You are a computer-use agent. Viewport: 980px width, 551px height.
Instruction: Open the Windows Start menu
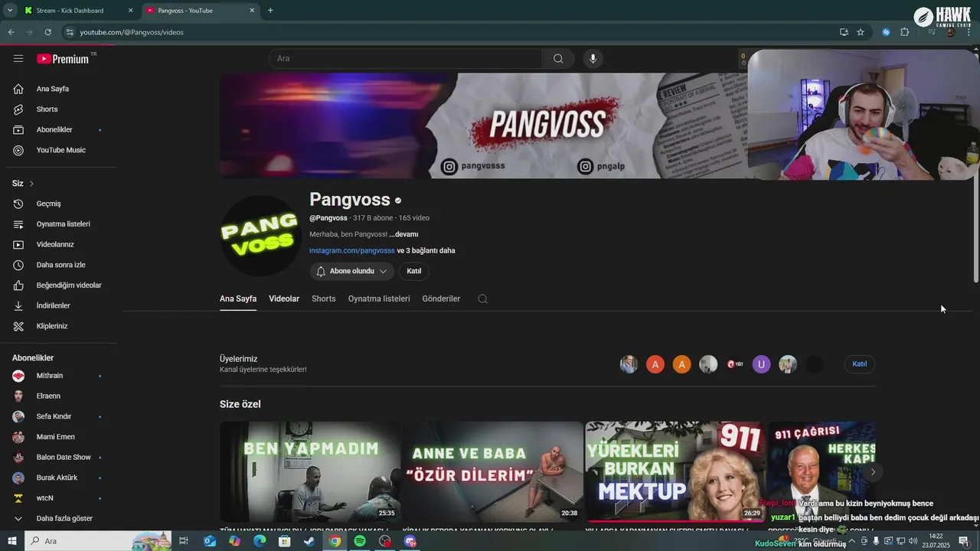pyautogui.click(x=11, y=541)
